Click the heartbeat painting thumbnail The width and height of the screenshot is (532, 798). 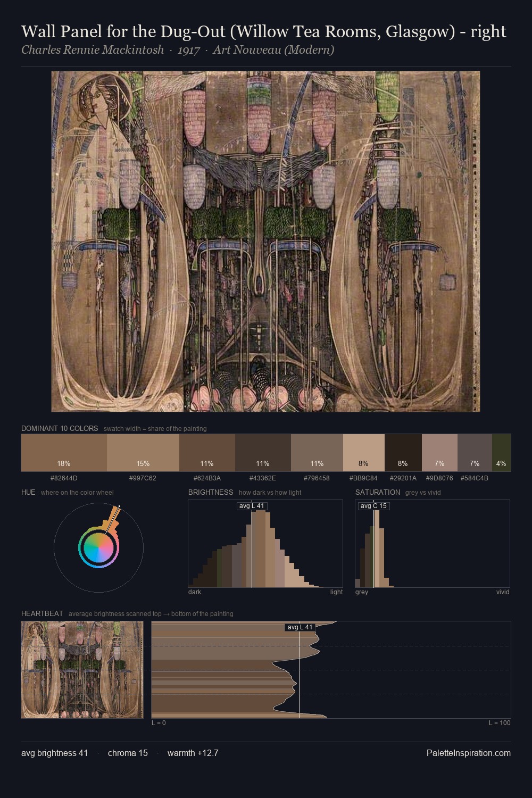point(82,670)
